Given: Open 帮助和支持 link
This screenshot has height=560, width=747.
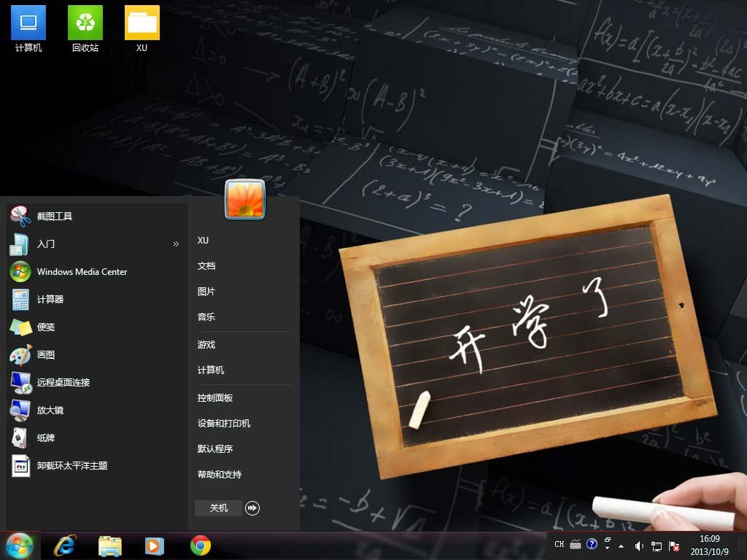Looking at the screenshot, I should [220, 475].
